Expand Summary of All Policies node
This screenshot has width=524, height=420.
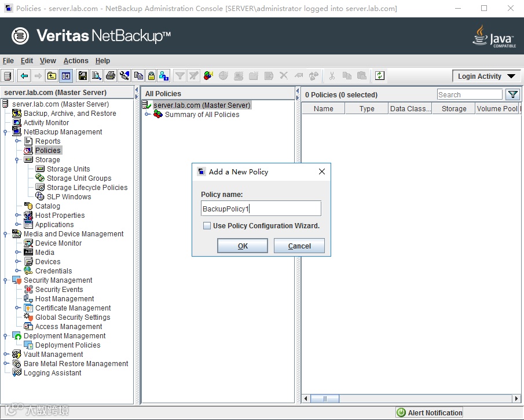coord(147,114)
